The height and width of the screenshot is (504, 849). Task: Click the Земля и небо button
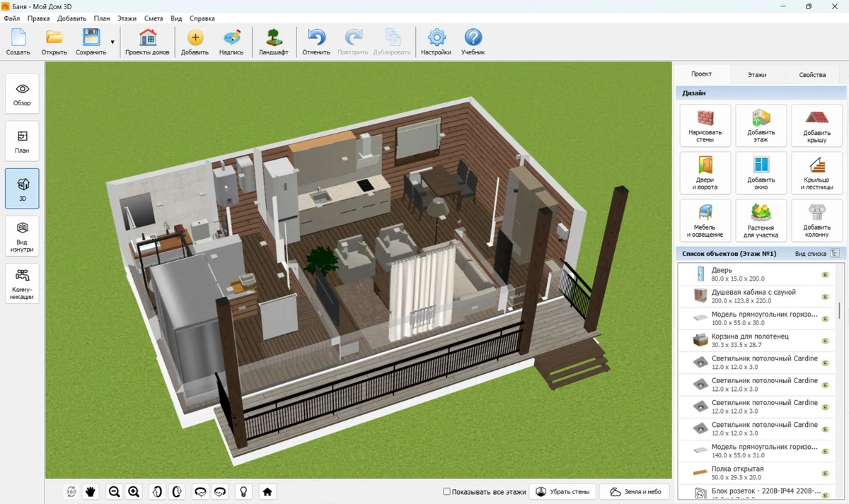(x=635, y=491)
